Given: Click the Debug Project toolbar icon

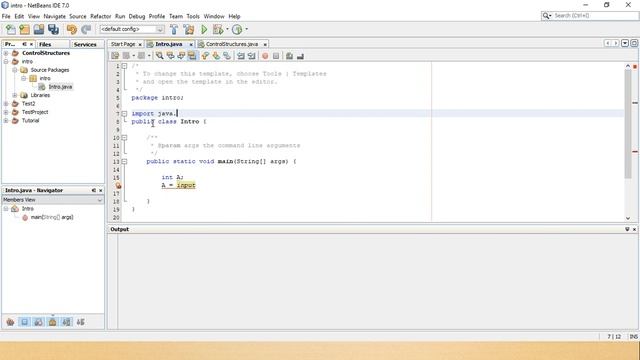Looking at the screenshot, I should (218, 29).
